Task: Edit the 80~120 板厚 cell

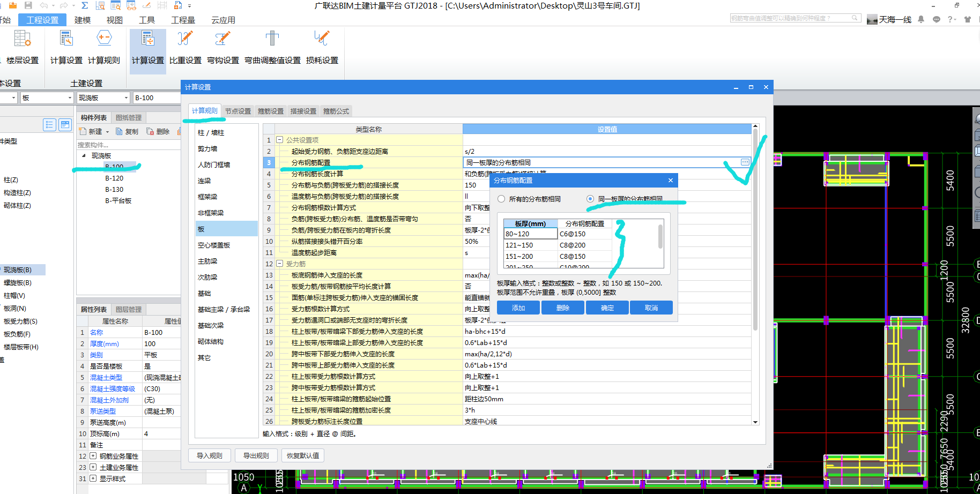Action: point(531,234)
